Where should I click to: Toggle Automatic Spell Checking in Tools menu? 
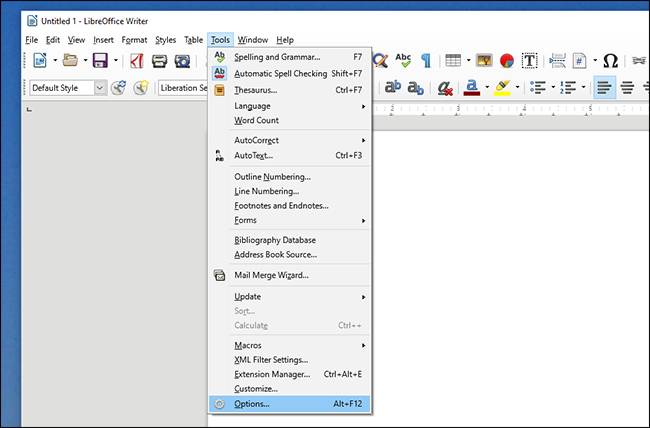(289, 73)
